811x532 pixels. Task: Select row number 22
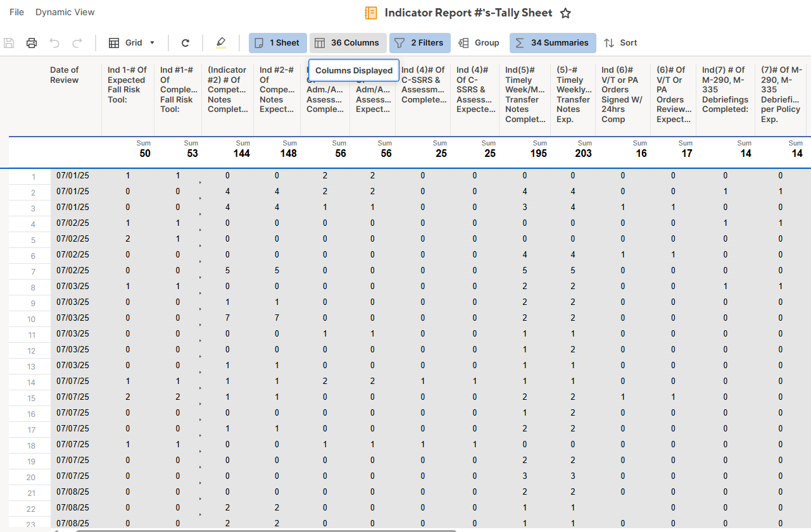click(x=32, y=509)
